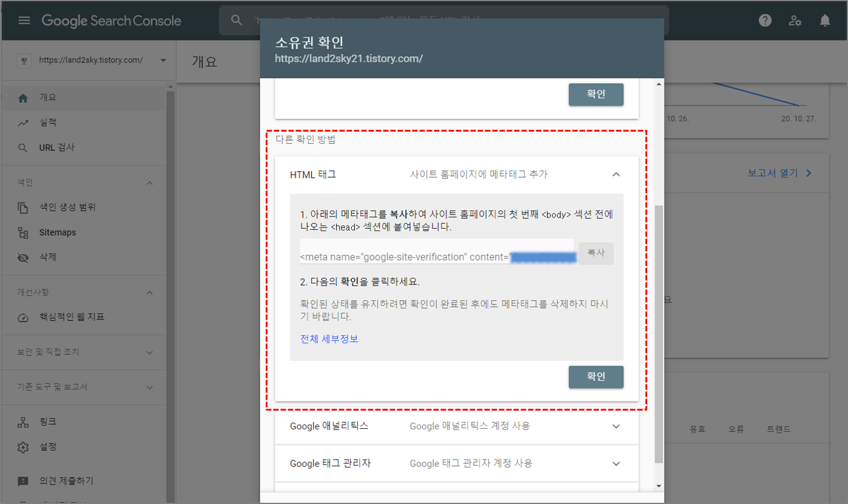The width and height of the screenshot is (848, 504).
Task: Collapse the 개선사항 section
Action: [150, 292]
